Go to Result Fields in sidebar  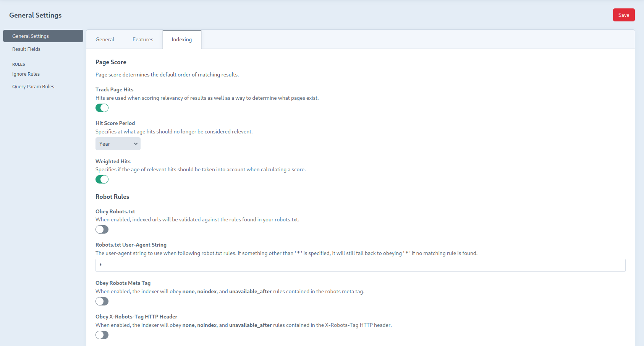(x=26, y=49)
